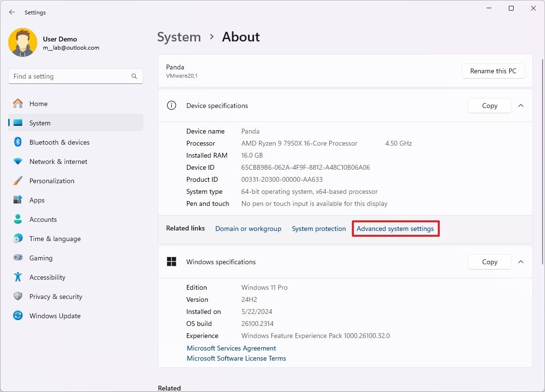Open Advanced system settings link

pos(395,229)
